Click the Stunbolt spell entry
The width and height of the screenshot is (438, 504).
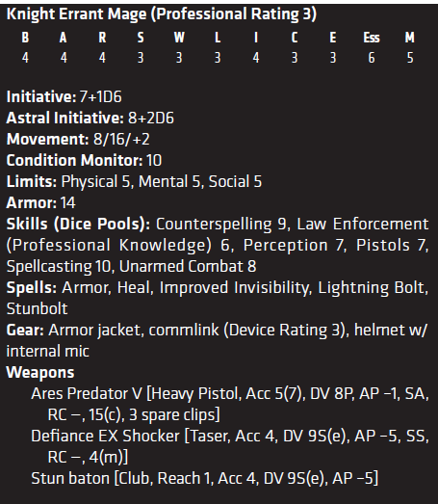(x=37, y=309)
